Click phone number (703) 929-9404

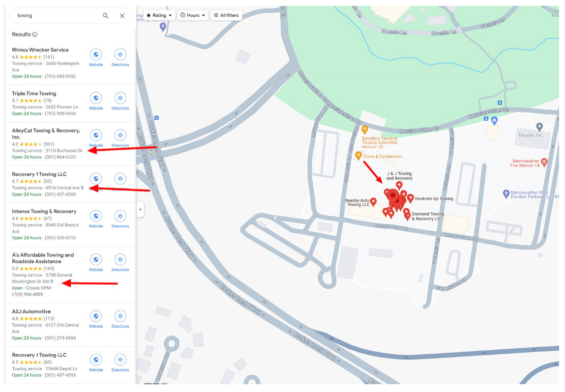[x=60, y=113]
